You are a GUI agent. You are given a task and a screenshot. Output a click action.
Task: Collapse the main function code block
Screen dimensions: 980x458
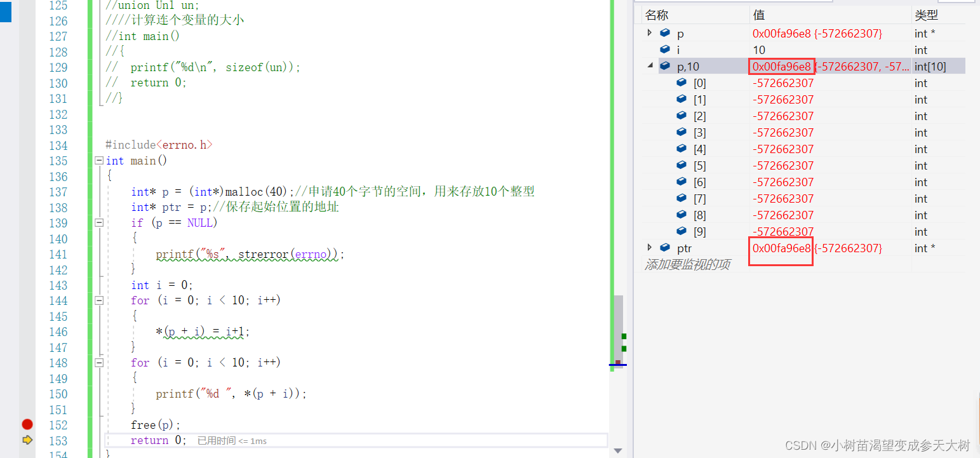tap(99, 161)
